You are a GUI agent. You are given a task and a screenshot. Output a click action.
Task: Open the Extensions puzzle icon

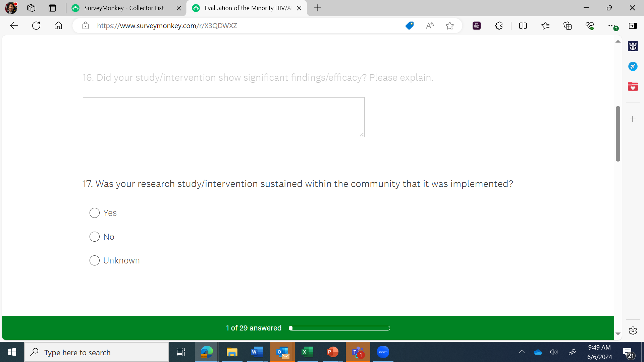499,26
